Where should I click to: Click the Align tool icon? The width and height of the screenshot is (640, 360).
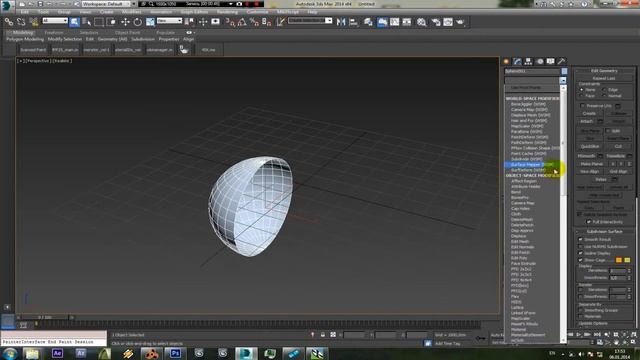353,22
